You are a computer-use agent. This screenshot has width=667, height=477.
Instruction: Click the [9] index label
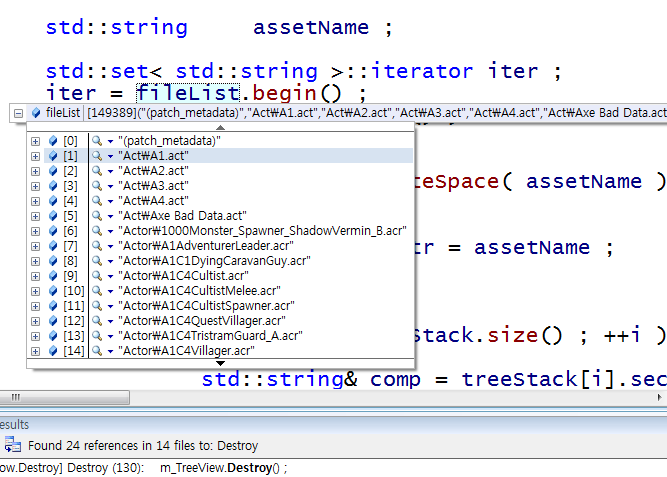(71, 276)
